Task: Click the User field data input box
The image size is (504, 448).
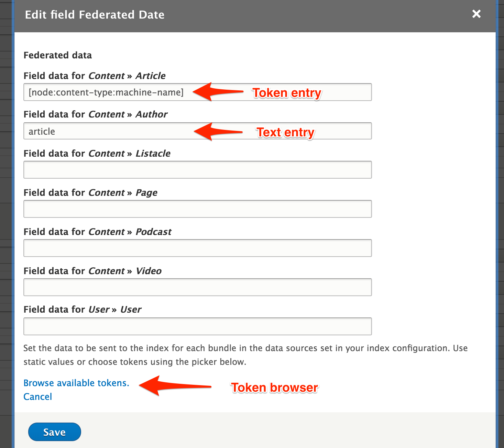Action: pos(197,326)
